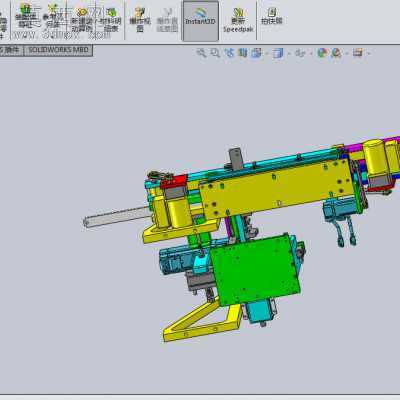Go back to the Previous View
The width and height of the screenshot is (400, 400).
(x=229, y=53)
